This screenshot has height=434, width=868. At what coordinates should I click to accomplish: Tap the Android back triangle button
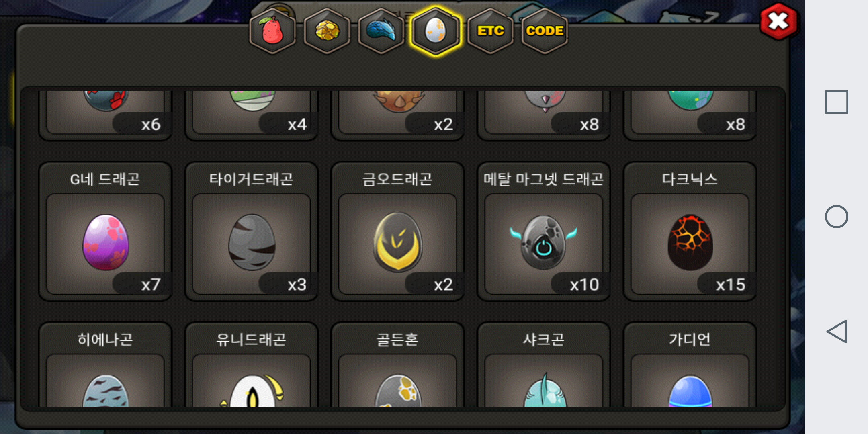837,332
